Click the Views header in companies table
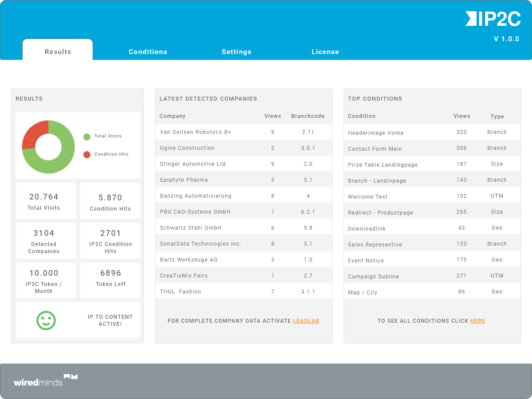The width and height of the screenshot is (532, 399). 273,116
